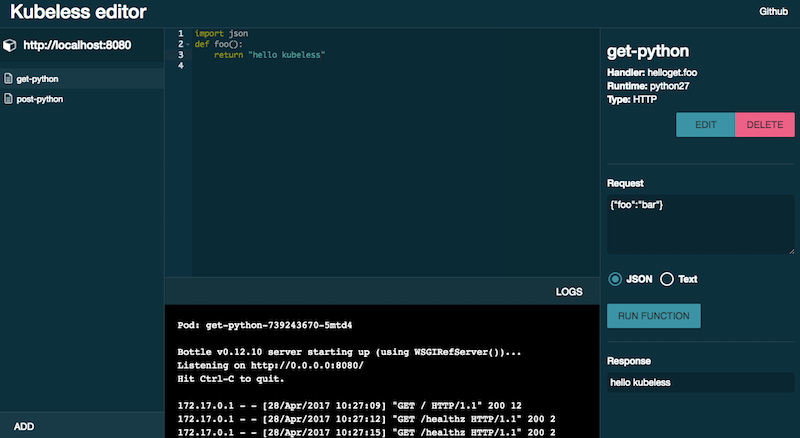Select the get-python function in sidebar
Viewport: 800px width, 438px height.
click(x=82, y=79)
